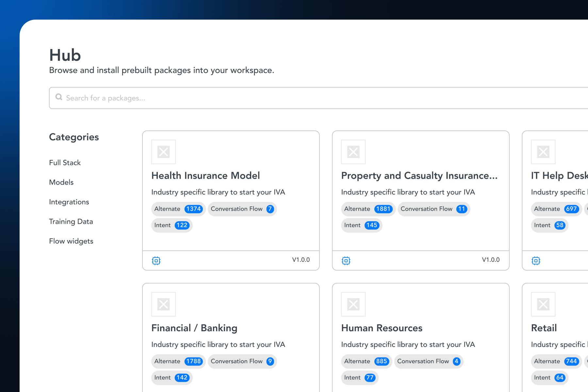Click Intent 64 tag on Retail
Viewport: 588px width, 392px height.
tap(549, 378)
